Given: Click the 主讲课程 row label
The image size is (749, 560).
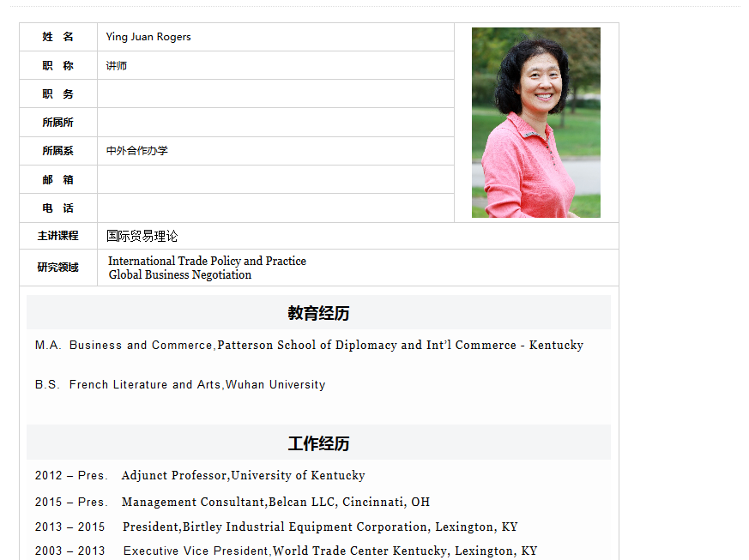Looking at the screenshot, I should (x=58, y=236).
